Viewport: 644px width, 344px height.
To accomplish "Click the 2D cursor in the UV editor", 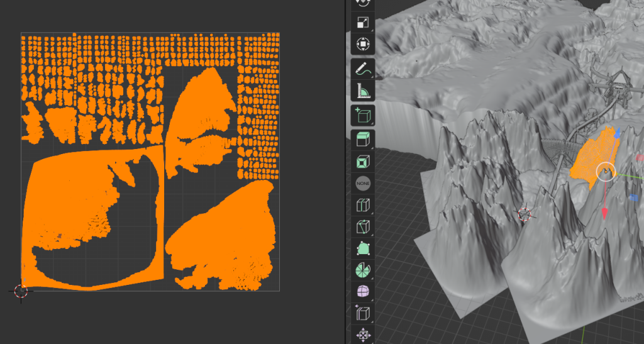I will (21, 291).
